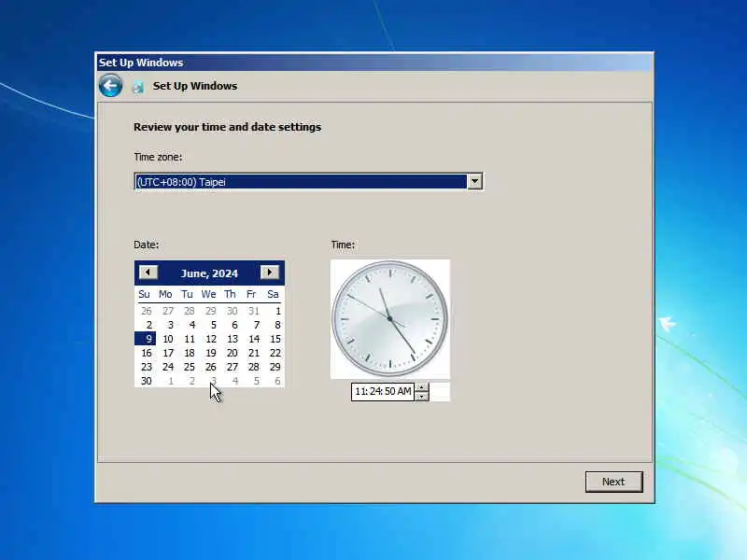Image resolution: width=747 pixels, height=560 pixels.
Task: Select June 7 in the calendar
Action: 256,325
